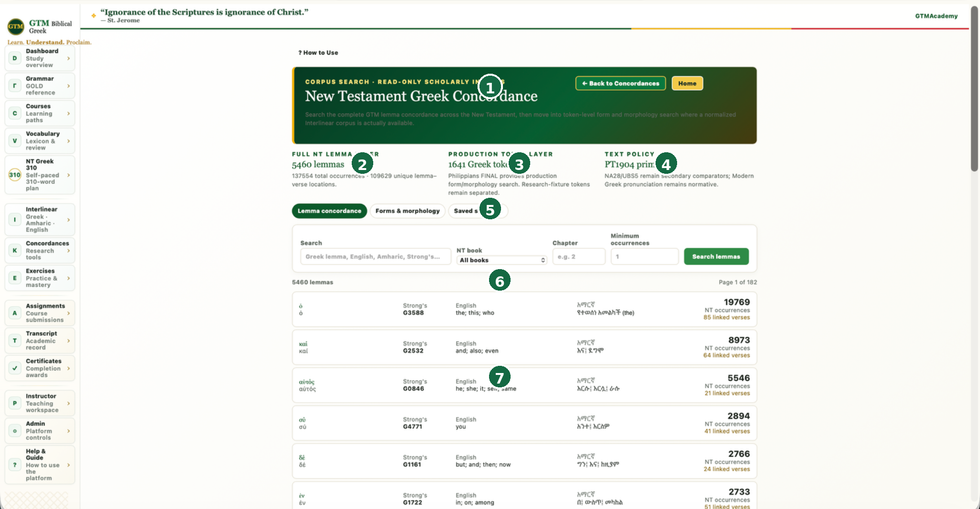The image size is (980, 509).
Task: Select the 'Page 1 of 182' text
Action: 737,283
